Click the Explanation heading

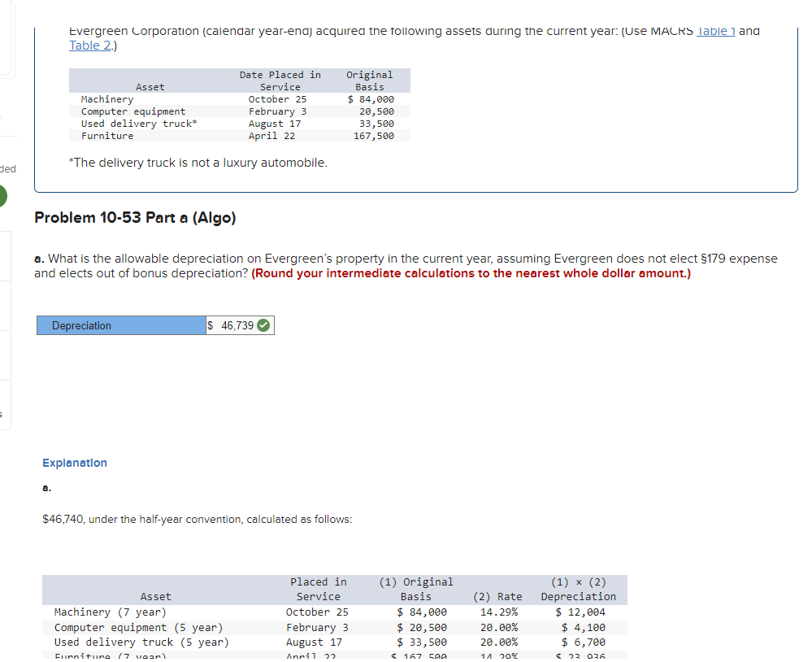tap(75, 463)
